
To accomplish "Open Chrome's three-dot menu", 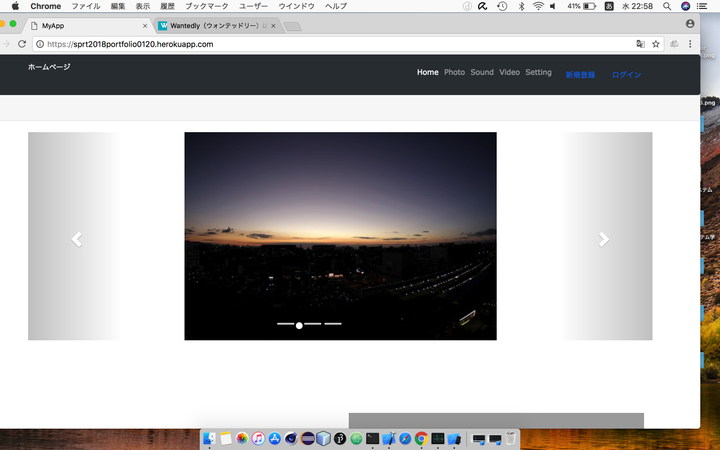I will tap(690, 44).
